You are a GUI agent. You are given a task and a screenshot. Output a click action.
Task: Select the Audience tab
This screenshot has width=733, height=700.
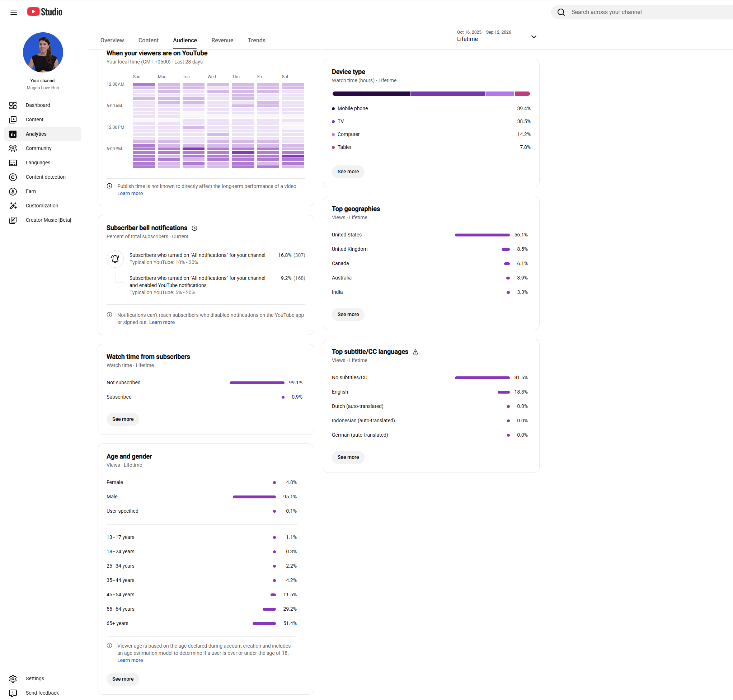(x=185, y=40)
